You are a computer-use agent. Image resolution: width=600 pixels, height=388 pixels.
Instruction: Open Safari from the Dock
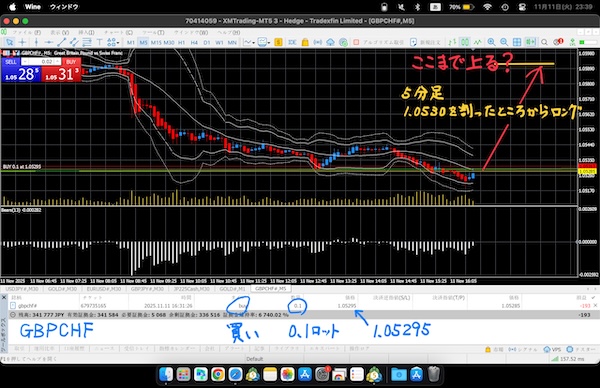point(235,374)
